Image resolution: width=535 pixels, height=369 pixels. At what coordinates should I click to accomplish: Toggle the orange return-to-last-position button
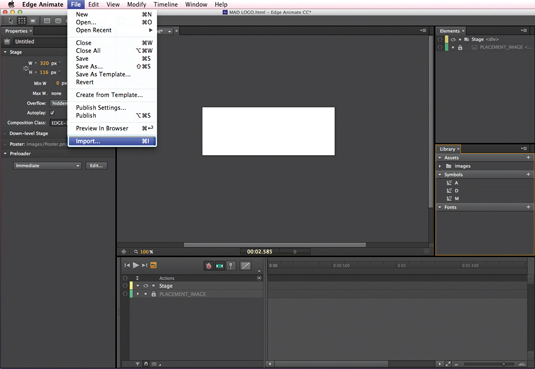pyautogui.click(x=154, y=265)
